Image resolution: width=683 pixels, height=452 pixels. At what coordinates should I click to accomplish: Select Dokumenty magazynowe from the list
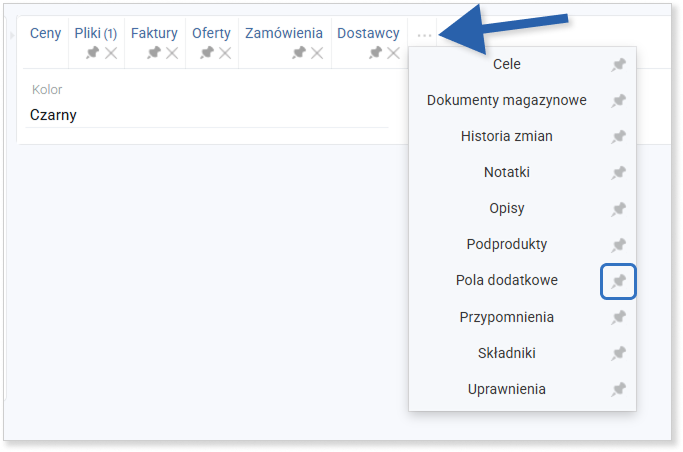507,101
